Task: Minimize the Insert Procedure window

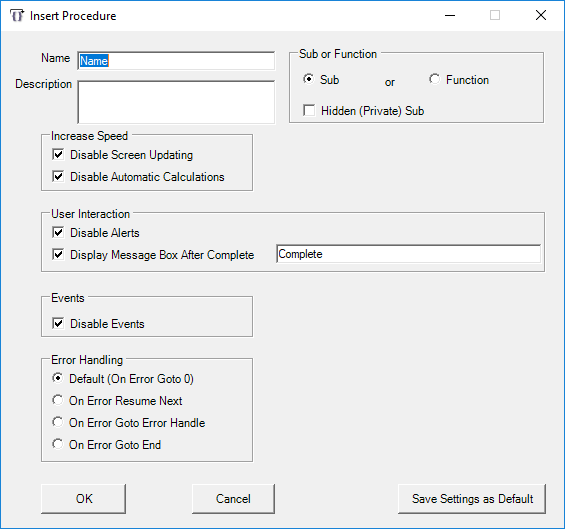Action: 450,15
